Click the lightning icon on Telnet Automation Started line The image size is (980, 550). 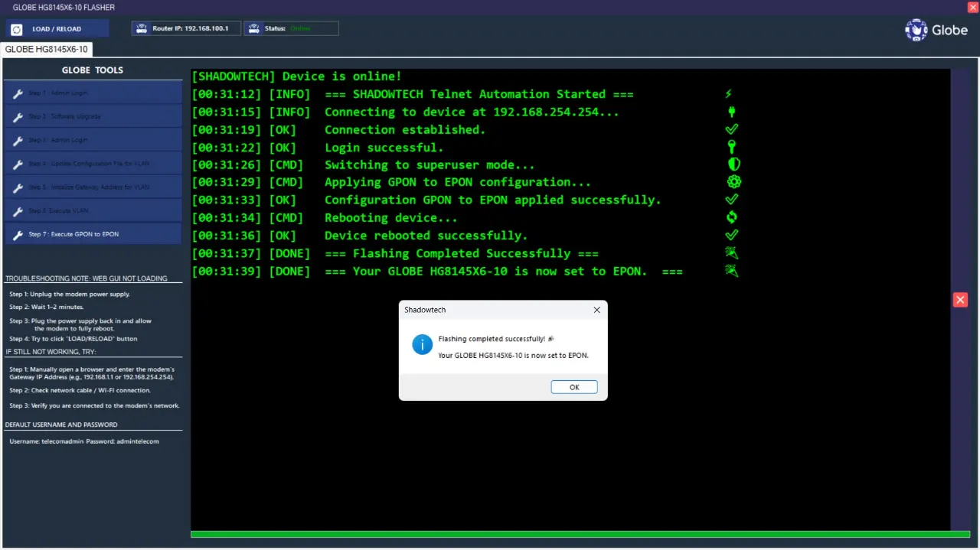coord(729,94)
